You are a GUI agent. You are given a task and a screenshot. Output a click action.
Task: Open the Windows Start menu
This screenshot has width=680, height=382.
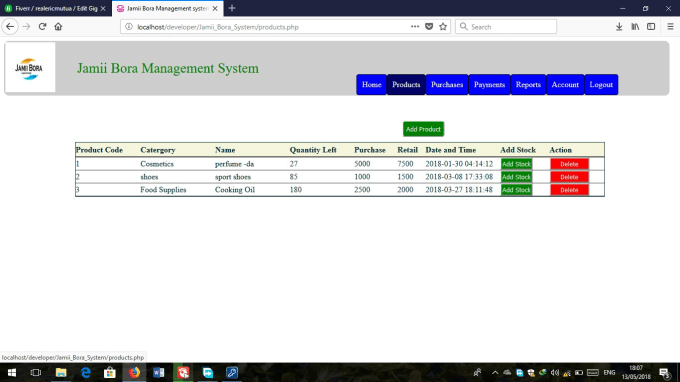[x=12, y=372]
